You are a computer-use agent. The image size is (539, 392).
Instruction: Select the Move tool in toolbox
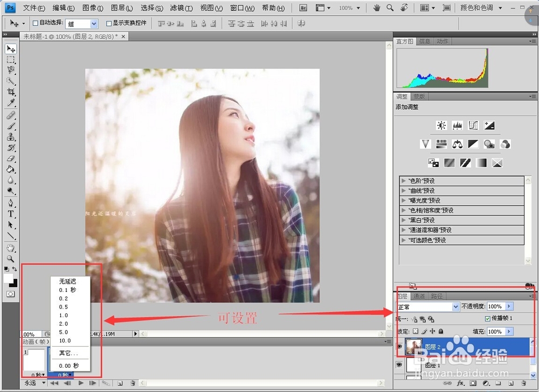[11, 49]
